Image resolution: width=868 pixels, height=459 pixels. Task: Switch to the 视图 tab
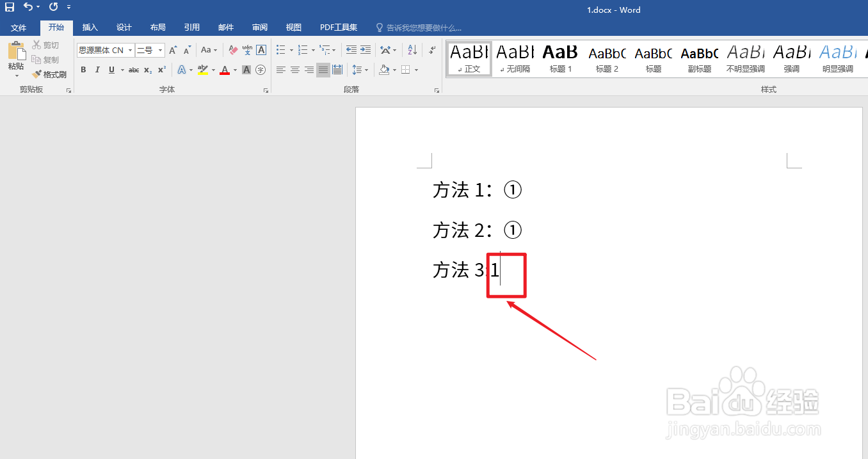tap(294, 28)
